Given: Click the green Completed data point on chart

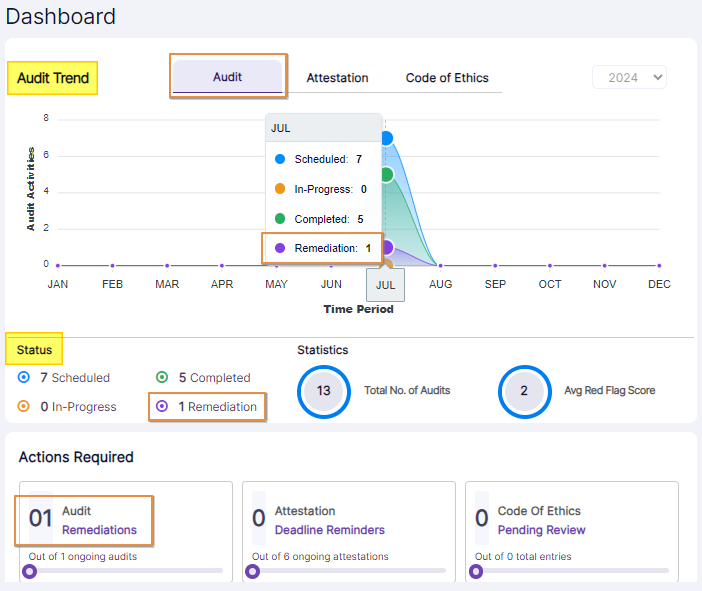Looking at the screenshot, I should point(387,175).
